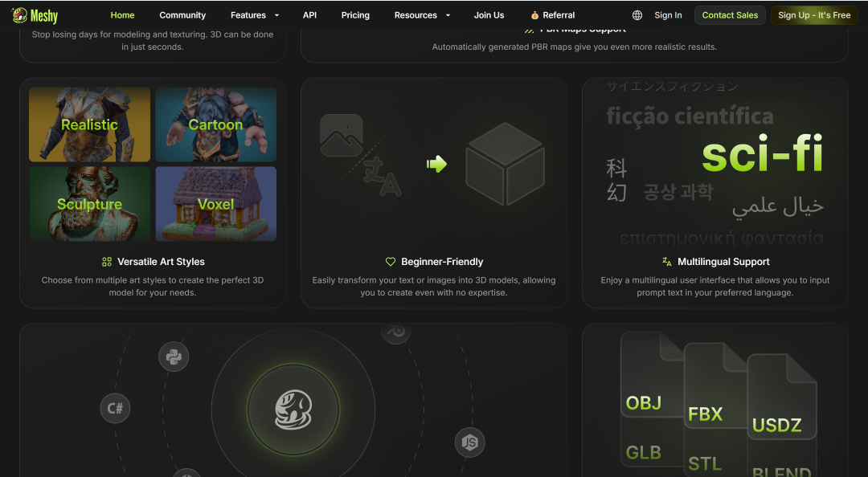Open the API menu item
The image size is (868, 477).
[x=310, y=15]
